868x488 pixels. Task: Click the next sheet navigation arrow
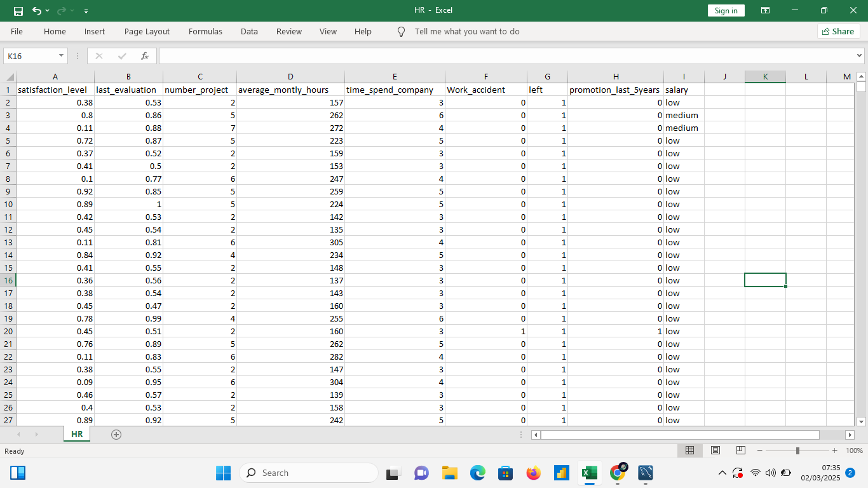[36, 435]
